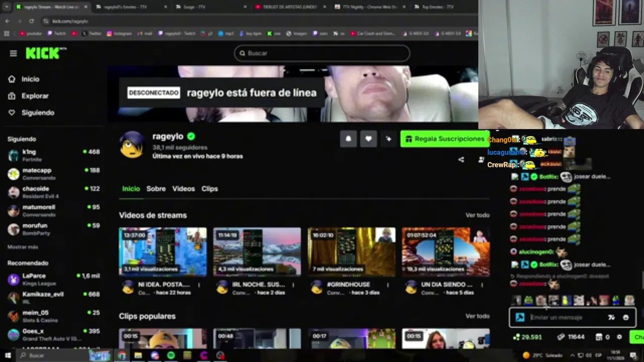Click rageylo profile avatar
Screen dimensions: 644x362
pos(132,145)
